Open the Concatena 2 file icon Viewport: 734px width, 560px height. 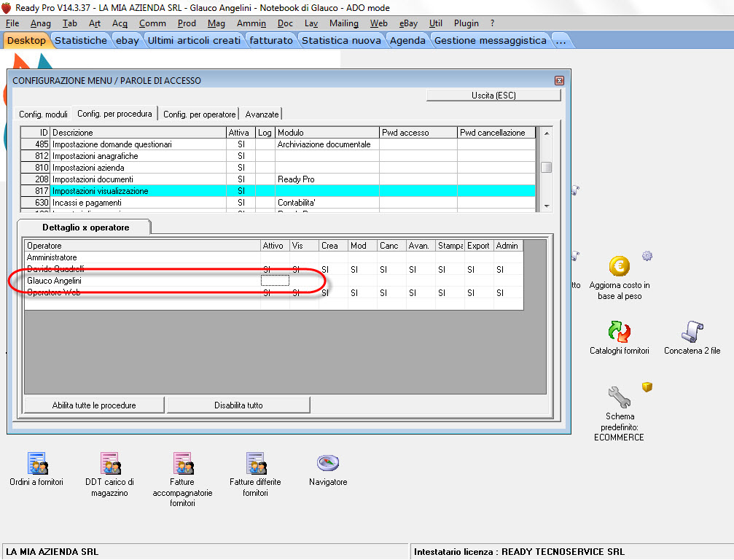point(692,332)
